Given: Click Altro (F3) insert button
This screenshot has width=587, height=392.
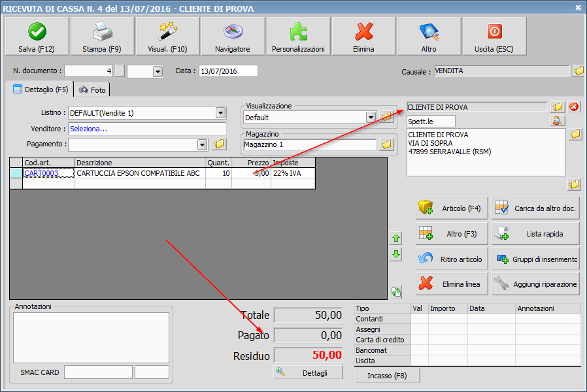Looking at the screenshot, I should [x=452, y=234].
